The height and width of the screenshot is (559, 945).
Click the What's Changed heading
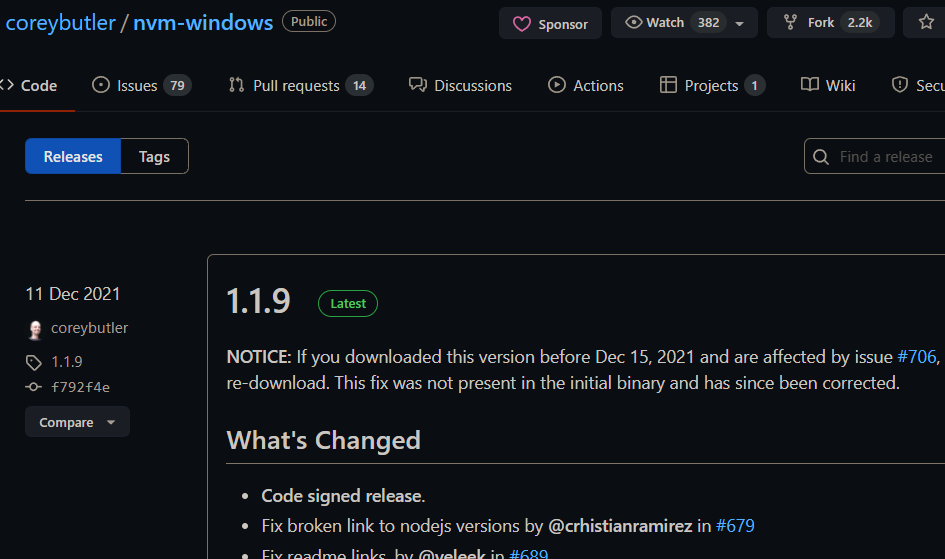(324, 440)
